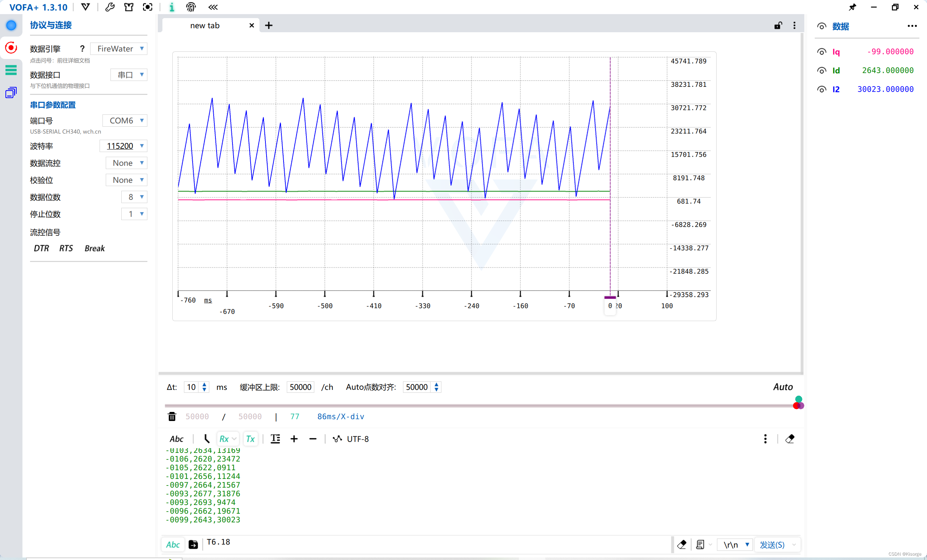
Task: Click the fingerprint icon in top toolbar
Action: 191,7
